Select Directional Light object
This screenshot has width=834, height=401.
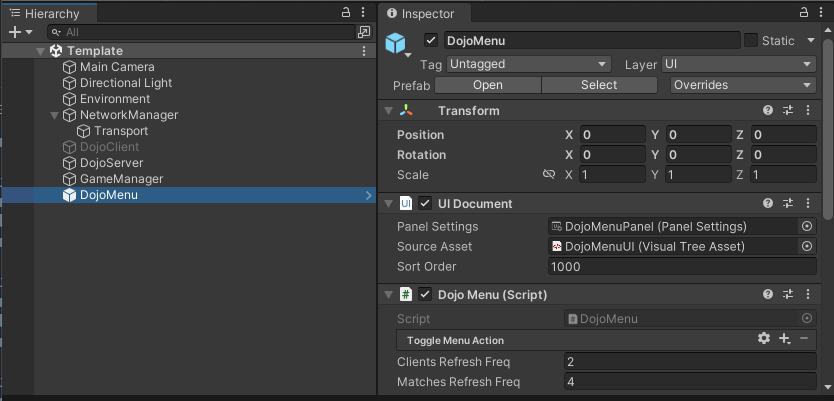pyautogui.click(x=126, y=83)
